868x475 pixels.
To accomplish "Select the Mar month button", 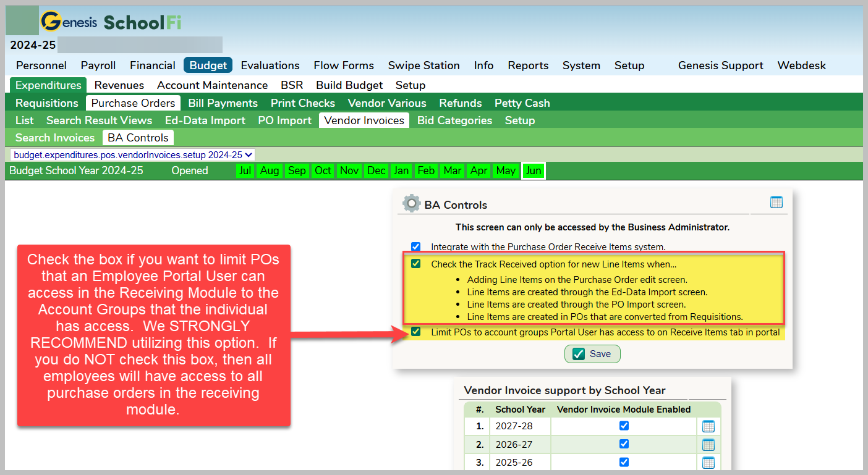I will [453, 170].
